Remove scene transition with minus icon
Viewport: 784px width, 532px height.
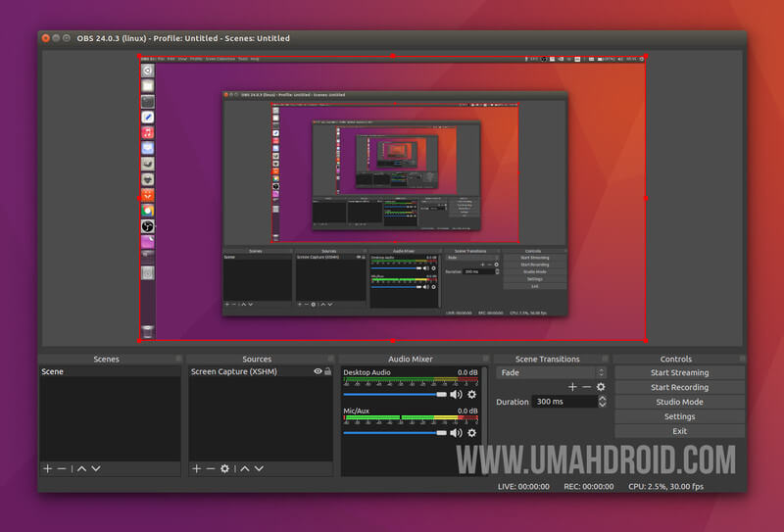[x=586, y=386]
